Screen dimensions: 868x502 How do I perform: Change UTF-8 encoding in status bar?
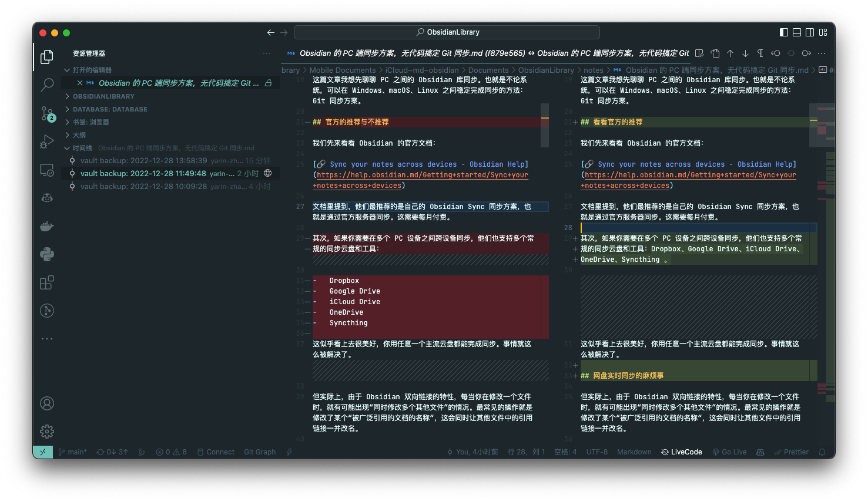coord(596,452)
